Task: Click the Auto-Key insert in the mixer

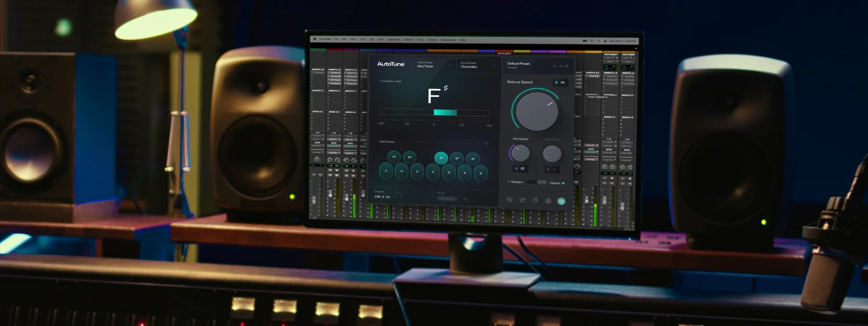Action: point(594,76)
